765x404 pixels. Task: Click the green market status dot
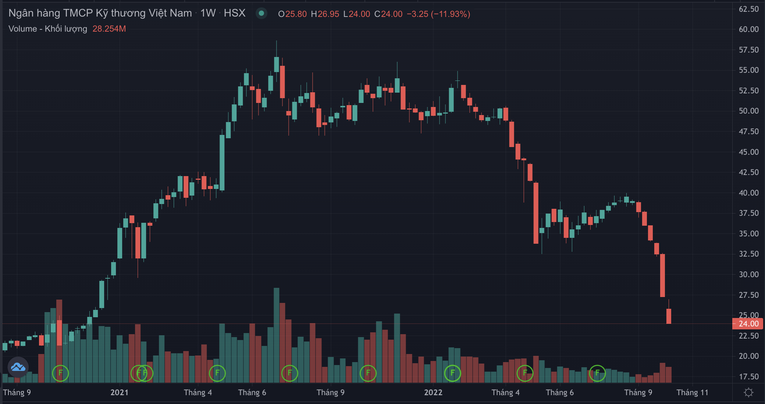tap(261, 14)
